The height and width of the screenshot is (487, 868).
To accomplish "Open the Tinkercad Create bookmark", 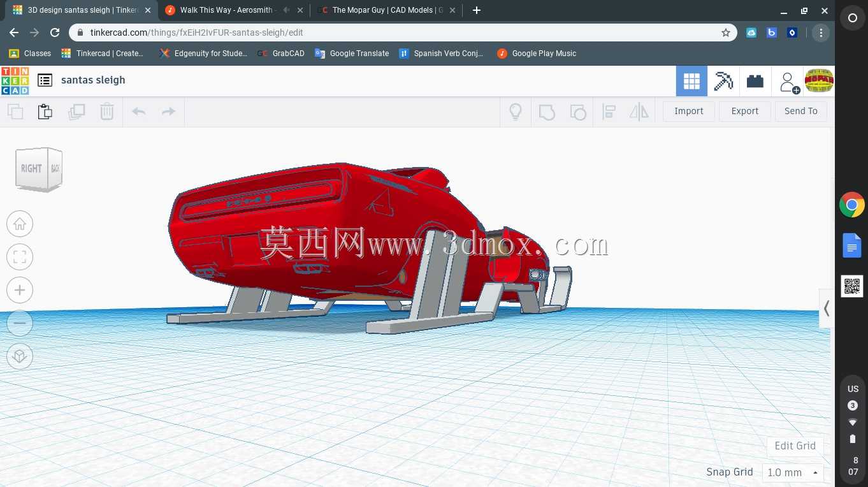I will click(103, 54).
